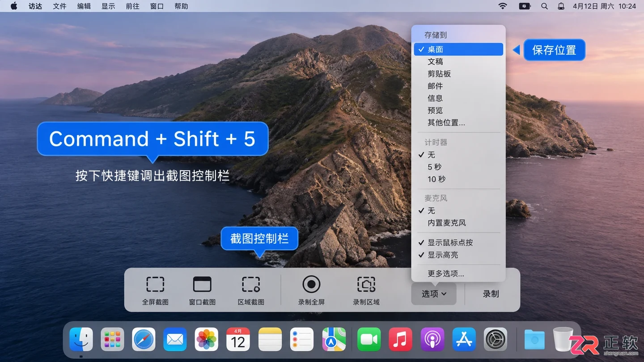This screenshot has height=362, width=644.
Task: Open the 文件 menu in menu bar
Action: pyautogui.click(x=59, y=6)
